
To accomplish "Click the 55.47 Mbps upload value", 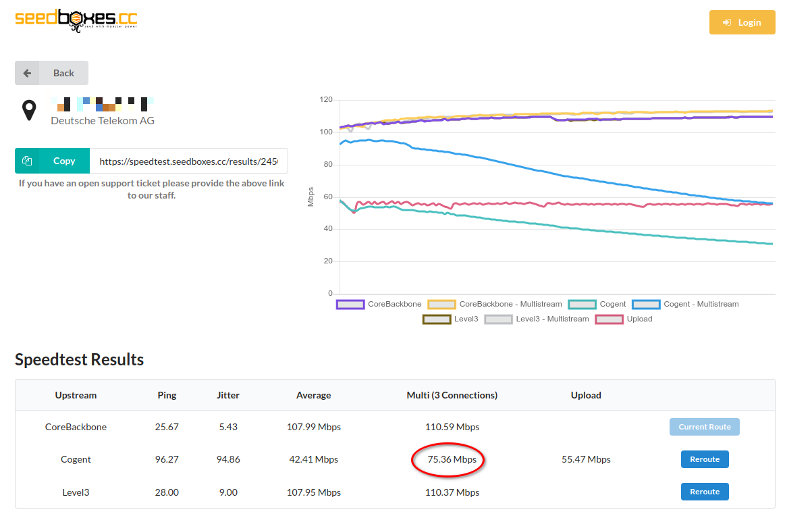I will 586,459.
